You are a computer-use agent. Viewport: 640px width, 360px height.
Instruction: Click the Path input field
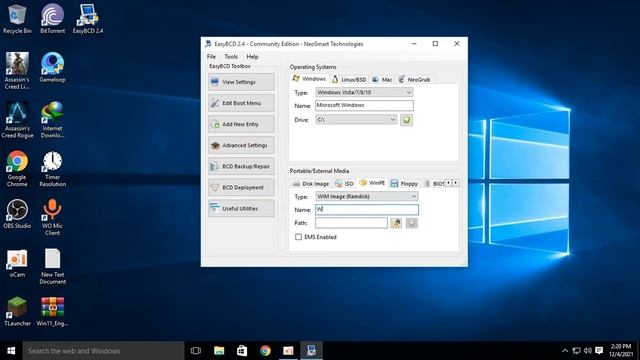(x=351, y=223)
